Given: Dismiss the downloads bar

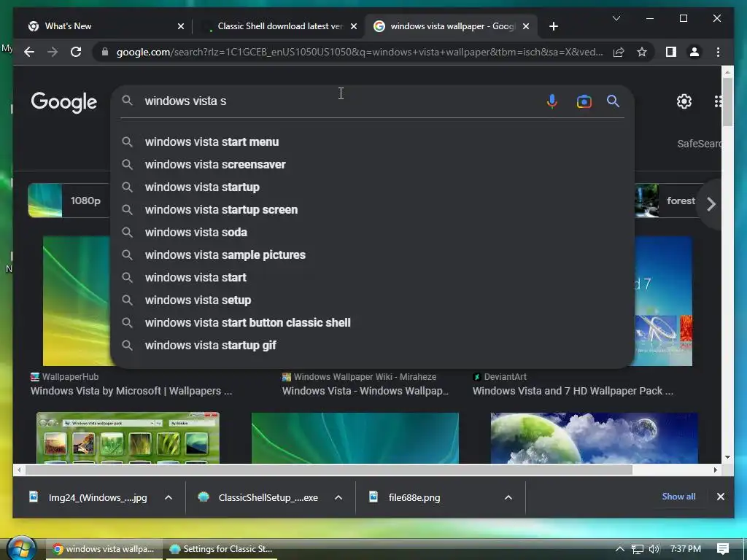Looking at the screenshot, I should pos(720,497).
